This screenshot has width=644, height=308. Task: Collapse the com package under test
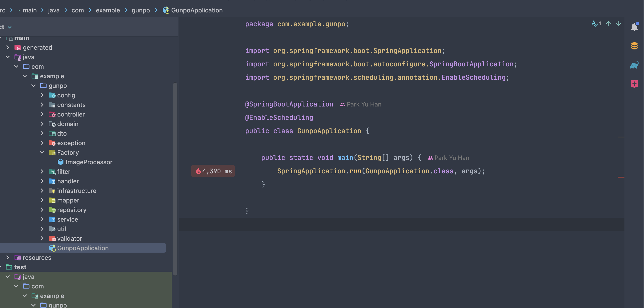pos(16,286)
